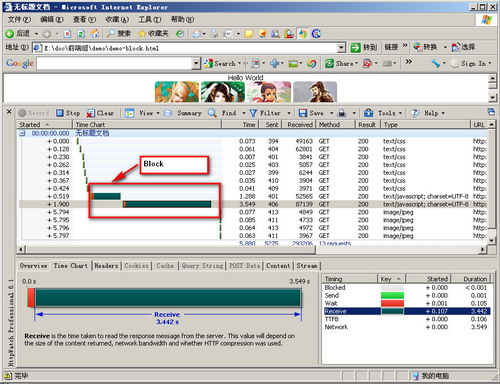Expand the Tools dropdown in HttpWatch
The image size is (500, 384).
coord(400,113)
